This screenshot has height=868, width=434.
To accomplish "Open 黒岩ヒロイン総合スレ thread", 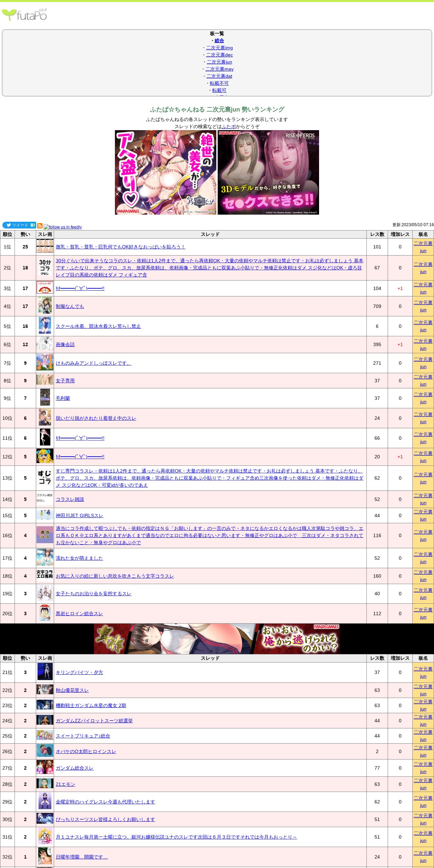I will click(79, 613).
